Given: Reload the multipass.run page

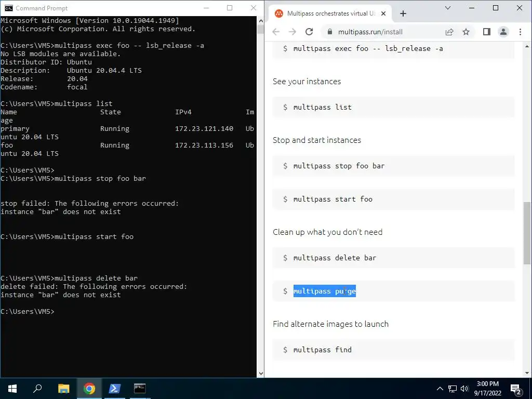Looking at the screenshot, I should pyautogui.click(x=309, y=32).
